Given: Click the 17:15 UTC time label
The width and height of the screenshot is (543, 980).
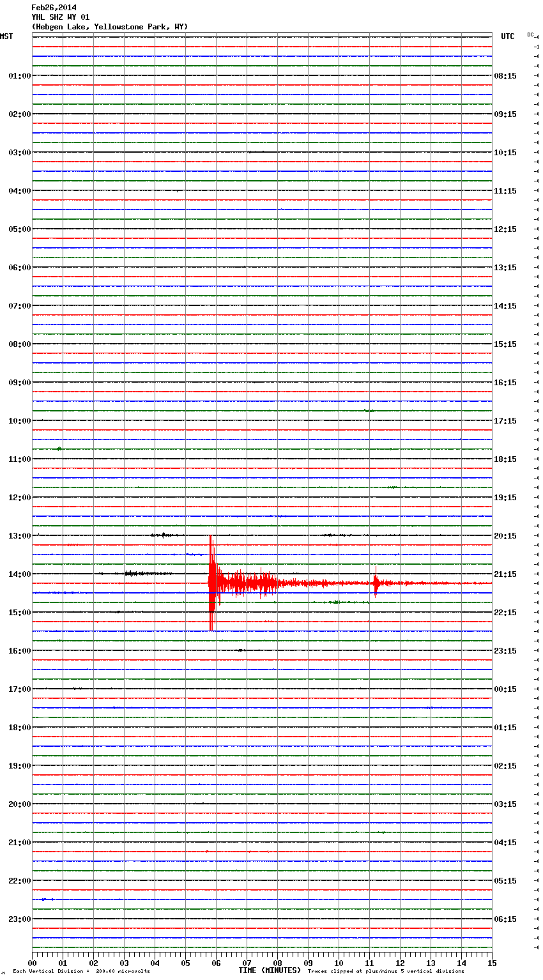Looking at the screenshot, I should coord(505,421).
